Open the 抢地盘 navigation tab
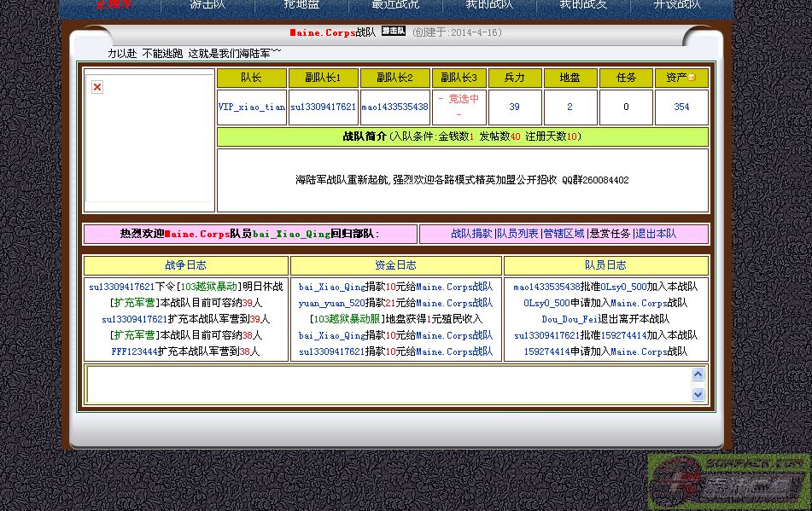Viewport: 812px width, 511px height. pyautogui.click(x=301, y=4)
